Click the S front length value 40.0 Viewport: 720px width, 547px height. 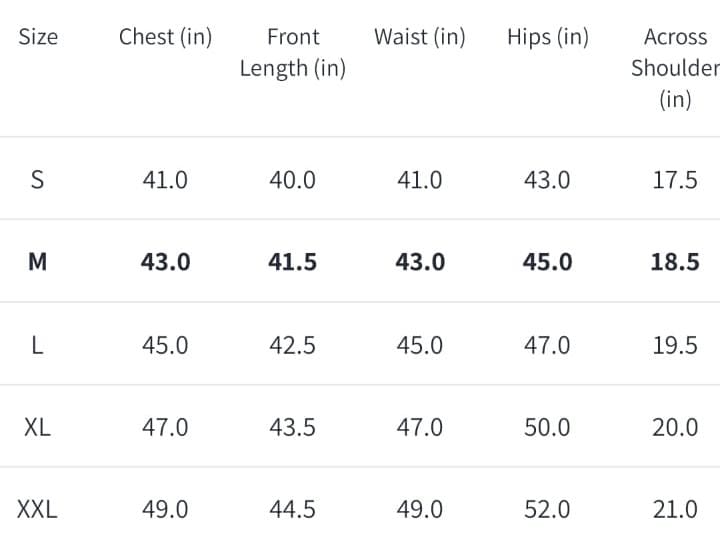pyautogui.click(x=292, y=180)
